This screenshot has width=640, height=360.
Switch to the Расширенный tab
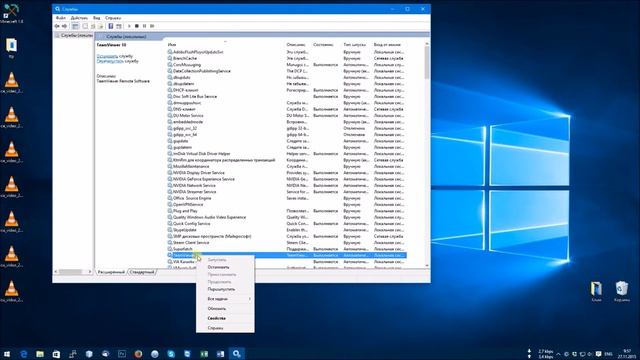pyautogui.click(x=111, y=272)
